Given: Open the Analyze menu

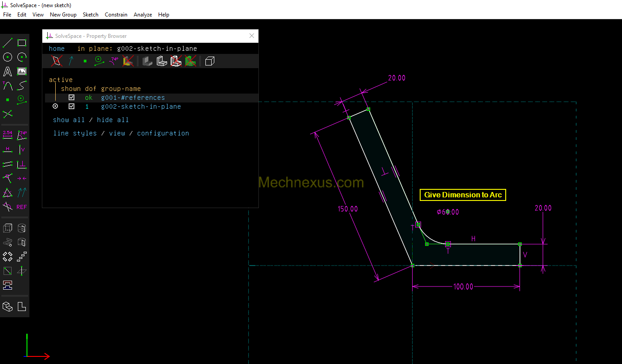Looking at the screenshot, I should pyautogui.click(x=143, y=15).
